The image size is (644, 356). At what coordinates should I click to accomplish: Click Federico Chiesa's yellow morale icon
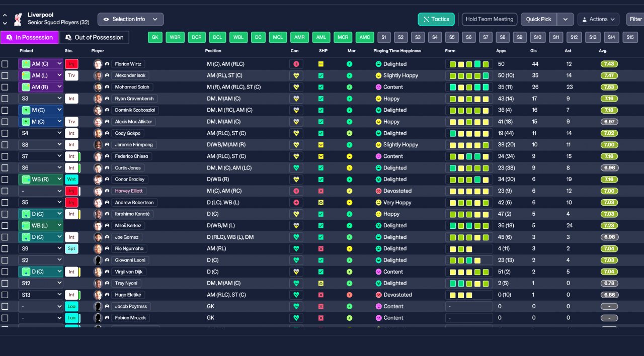point(350,156)
